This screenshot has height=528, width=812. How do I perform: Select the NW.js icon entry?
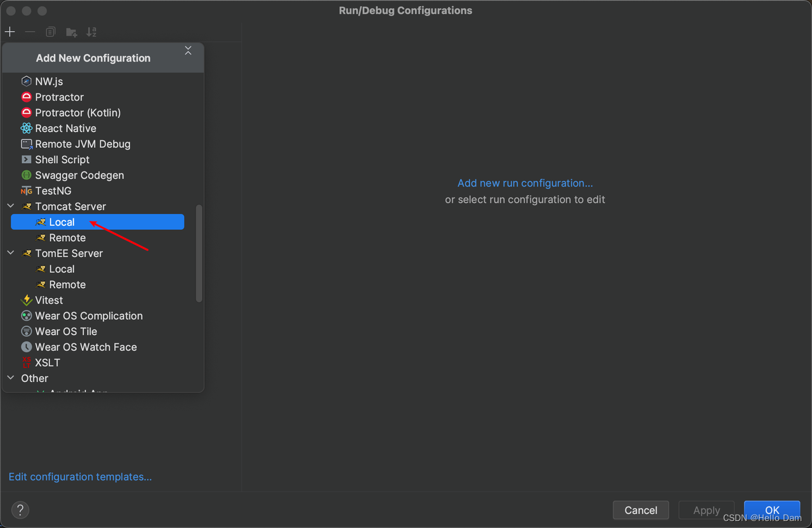point(26,81)
